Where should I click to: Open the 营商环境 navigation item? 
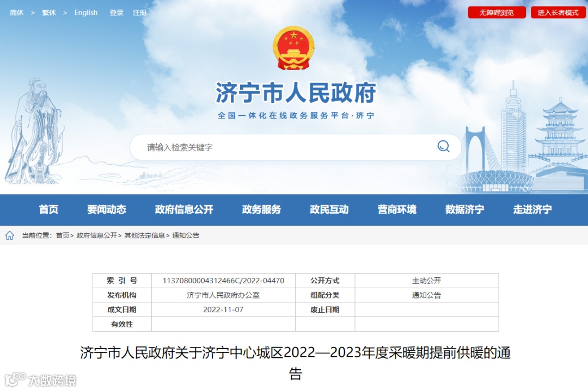tap(397, 209)
